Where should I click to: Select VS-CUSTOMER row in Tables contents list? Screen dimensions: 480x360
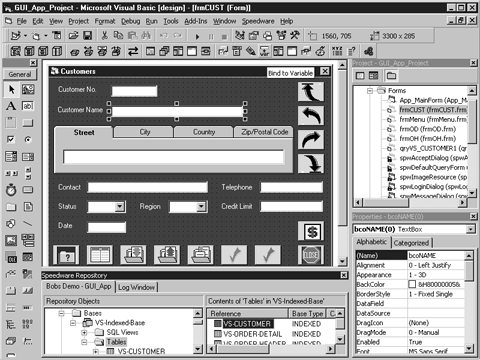click(x=247, y=324)
